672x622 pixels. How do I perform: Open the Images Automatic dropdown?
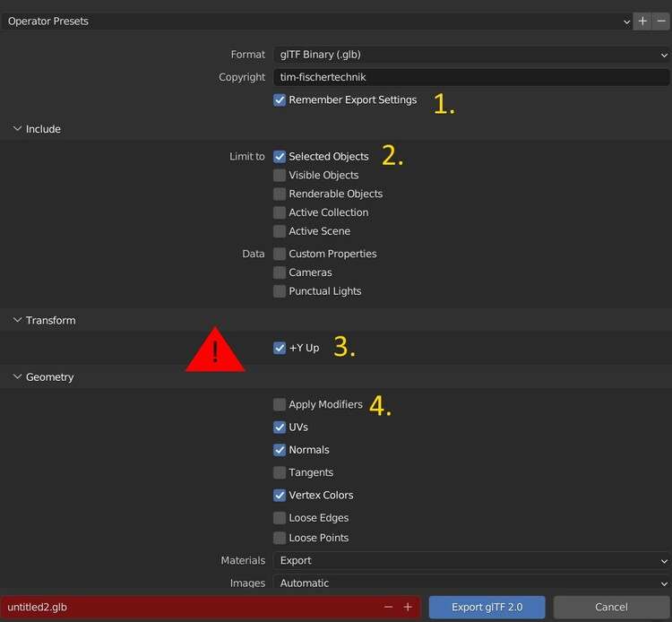tap(471, 583)
